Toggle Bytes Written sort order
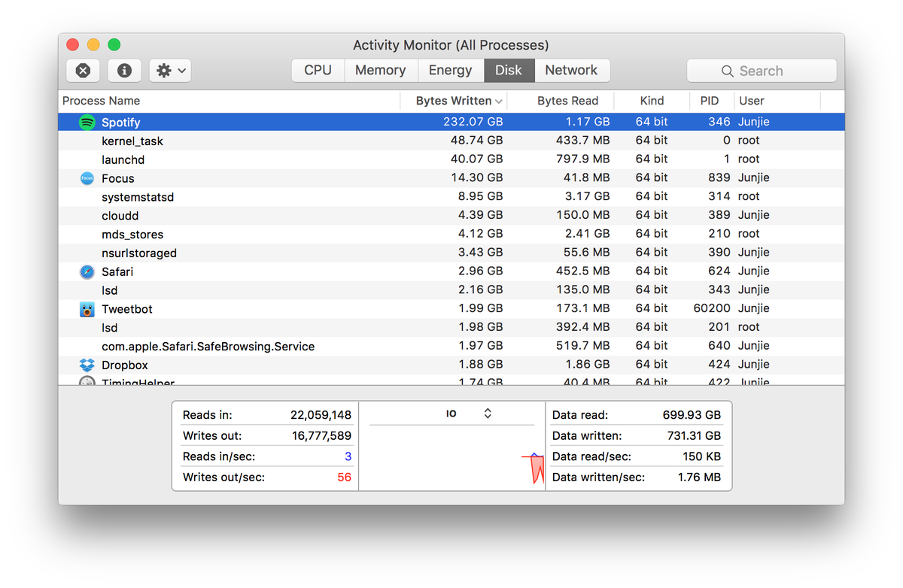This screenshot has height=588, width=903. [454, 101]
